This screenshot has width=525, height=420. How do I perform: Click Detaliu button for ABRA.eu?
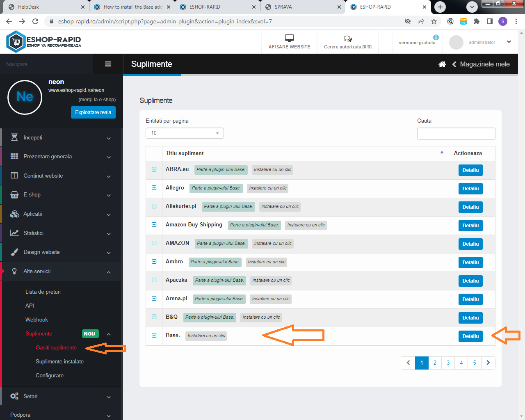470,170
